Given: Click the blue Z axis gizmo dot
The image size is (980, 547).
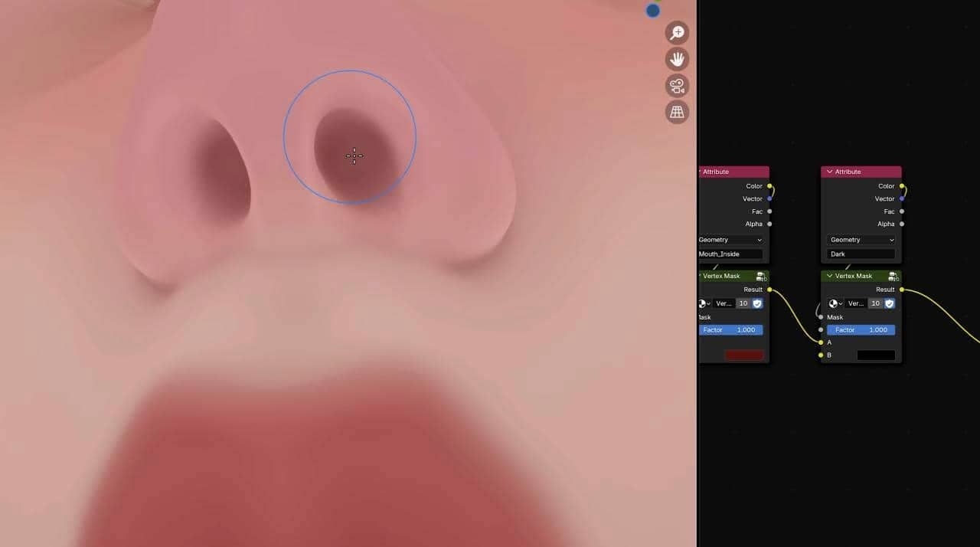Looking at the screenshot, I should (x=653, y=11).
